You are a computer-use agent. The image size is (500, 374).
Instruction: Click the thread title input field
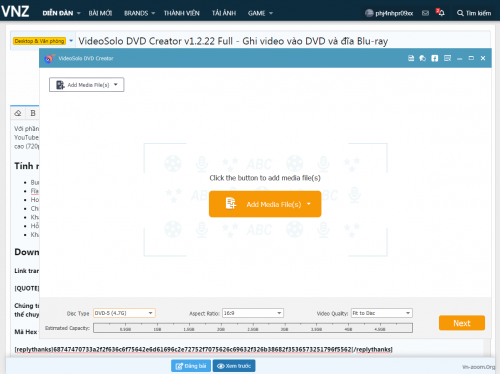pos(283,41)
